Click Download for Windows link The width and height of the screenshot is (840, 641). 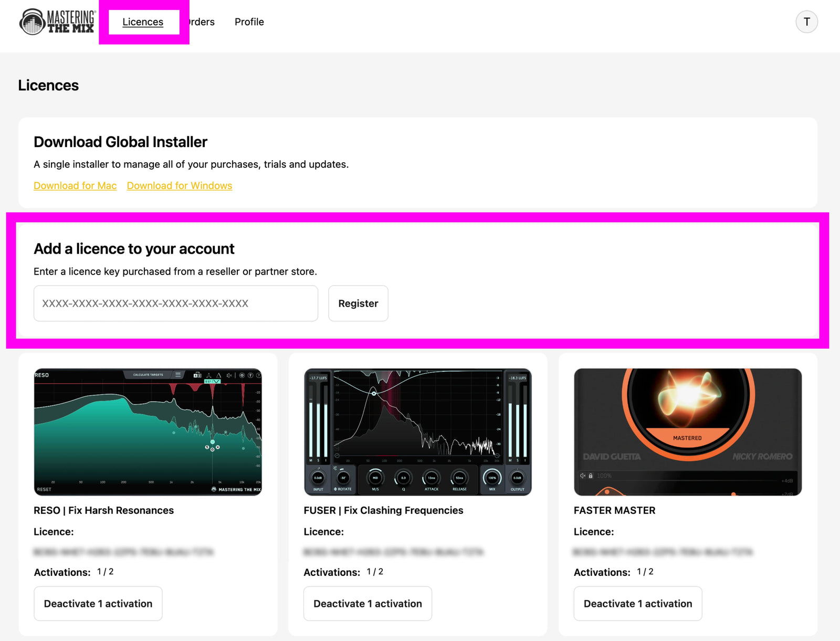click(180, 186)
